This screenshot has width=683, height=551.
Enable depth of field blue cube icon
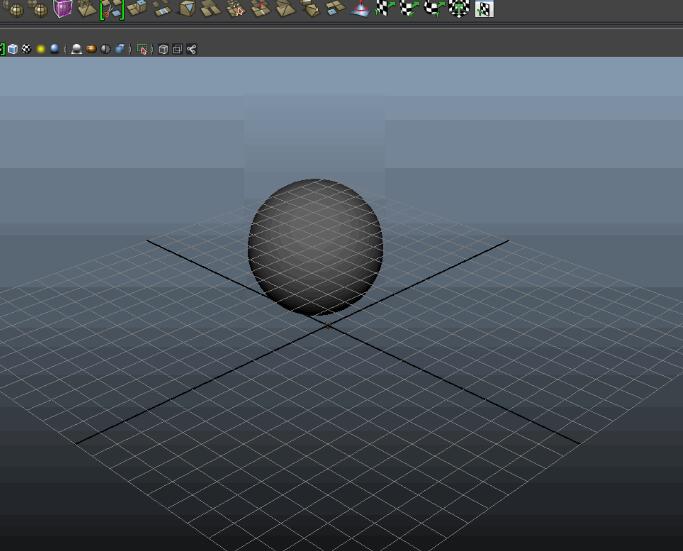click(x=120, y=48)
